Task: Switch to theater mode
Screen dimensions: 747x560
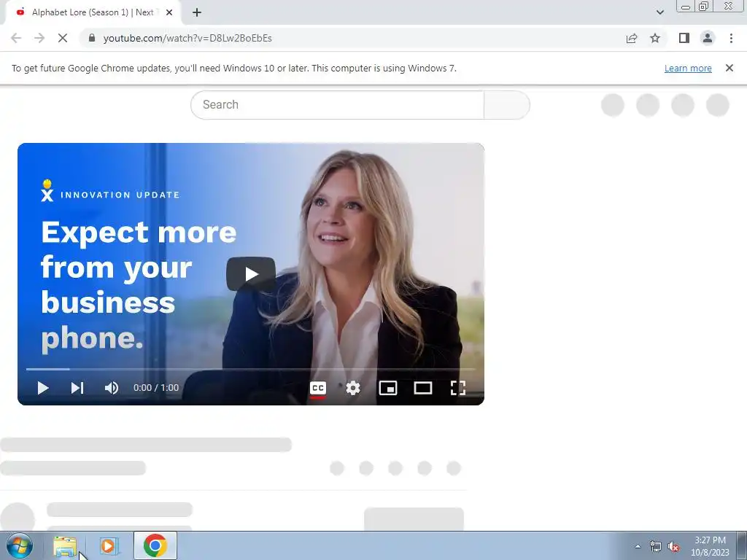Action: pyautogui.click(x=423, y=388)
